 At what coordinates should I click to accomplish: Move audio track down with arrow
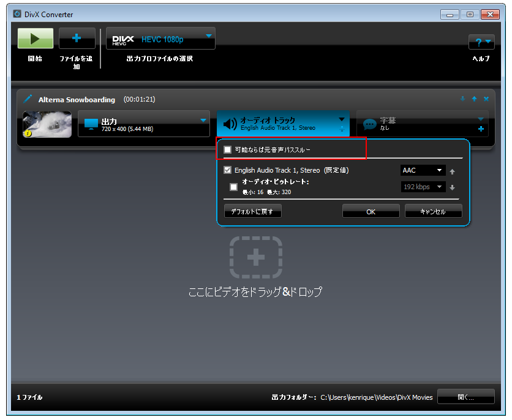point(452,187)
